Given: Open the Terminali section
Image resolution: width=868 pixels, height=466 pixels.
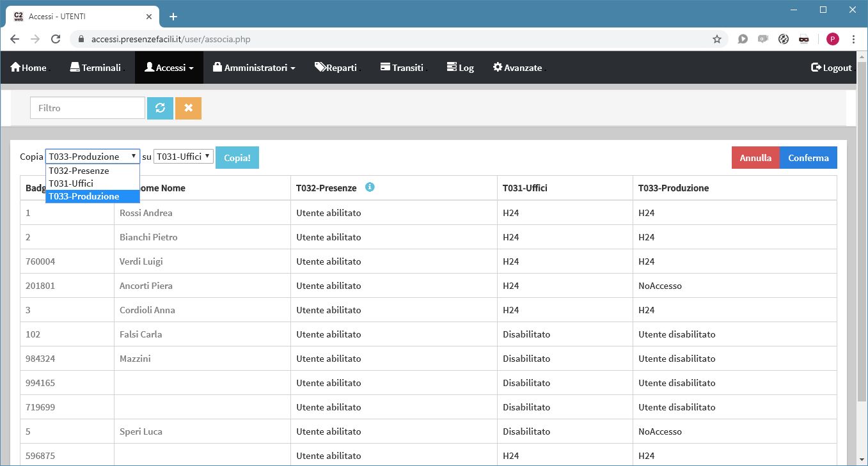Looking at the screenshot, I should pos(95,68).
